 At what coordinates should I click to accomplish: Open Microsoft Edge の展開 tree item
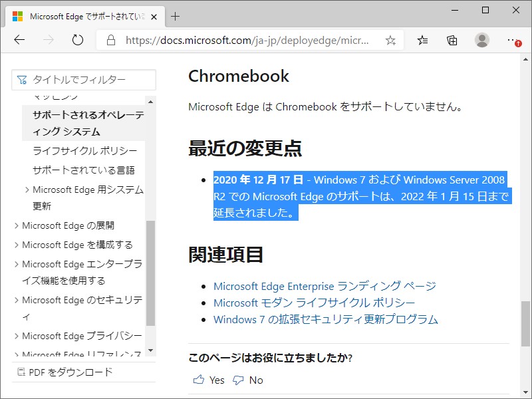pyautogui.click(x=68, y=225)
